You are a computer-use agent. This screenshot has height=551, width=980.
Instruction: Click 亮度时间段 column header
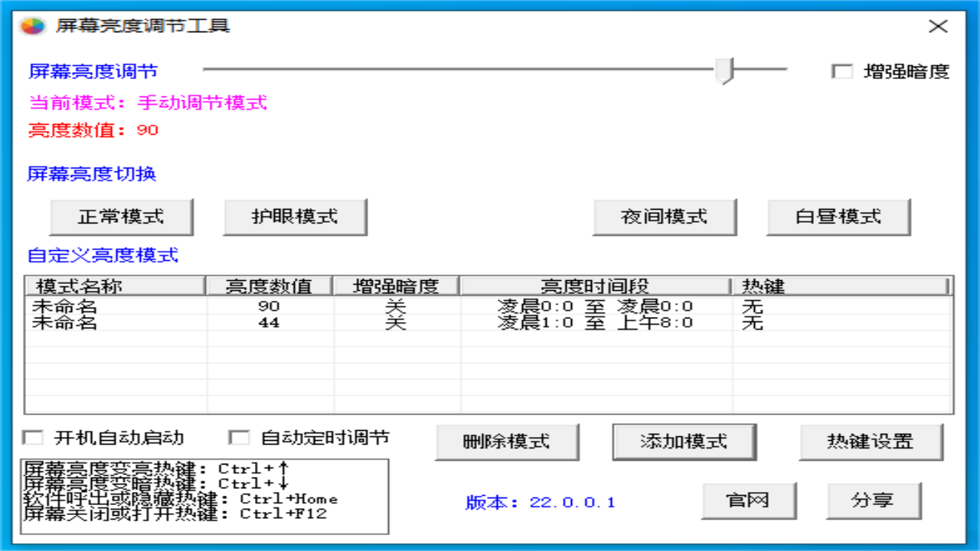click(596, 286)
